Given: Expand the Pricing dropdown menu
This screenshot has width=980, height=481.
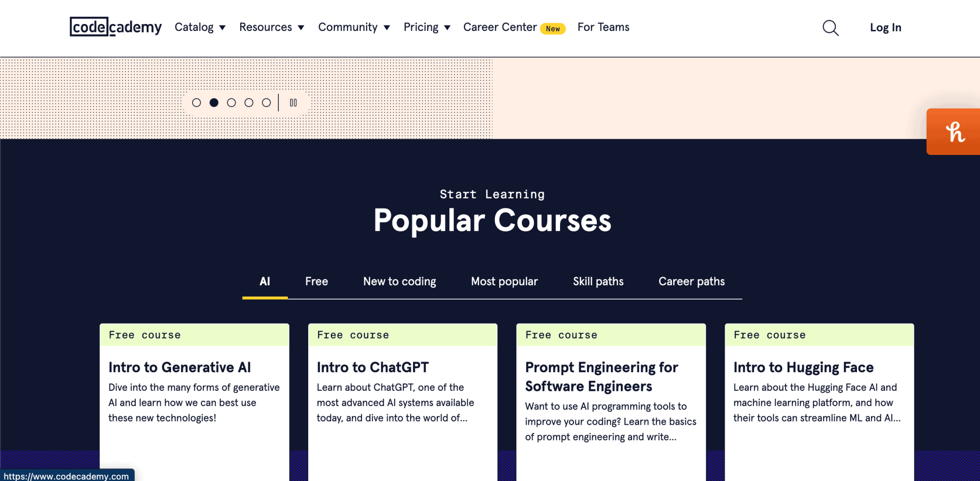Looking at the screenshot, I should [427, 27].
